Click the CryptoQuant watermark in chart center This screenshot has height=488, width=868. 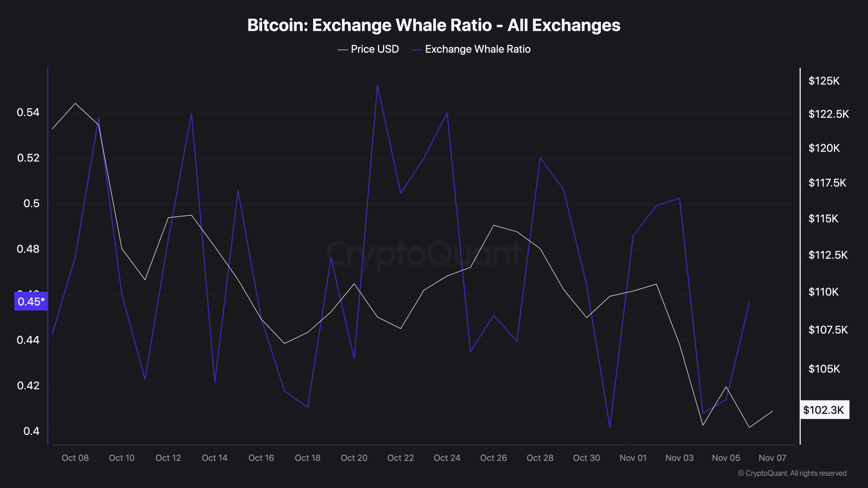pyautogui.click(x=423, y=253)
